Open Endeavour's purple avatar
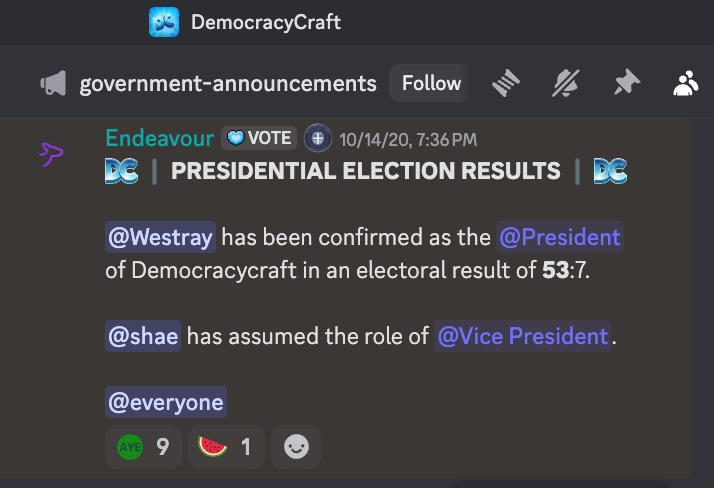This screenshot has height=488, width=714. tap(51, 154)
